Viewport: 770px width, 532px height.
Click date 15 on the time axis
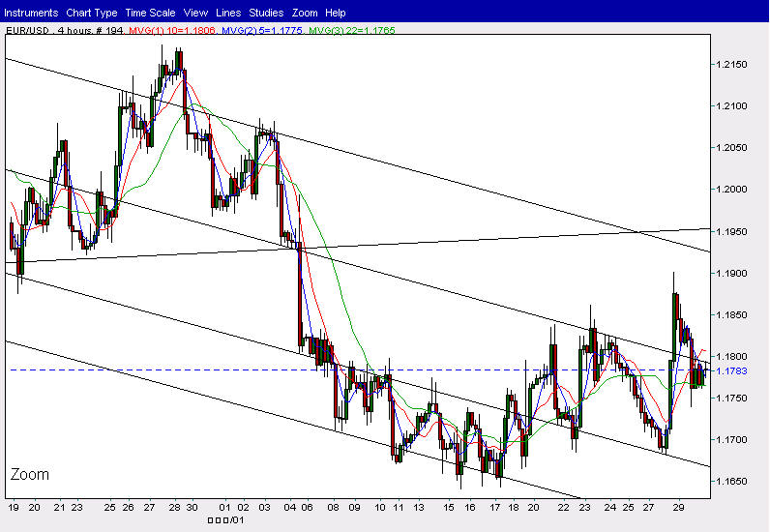click(x=449, y=508)
